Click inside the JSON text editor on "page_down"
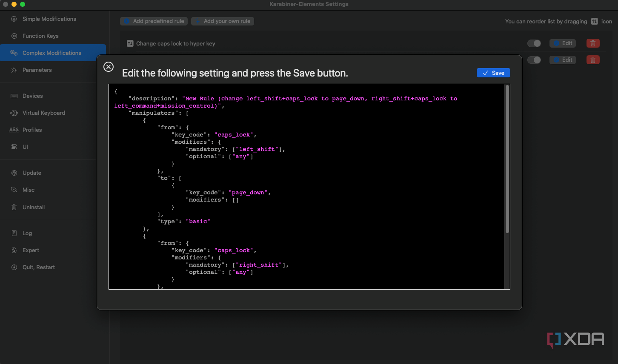 point(248,193)
